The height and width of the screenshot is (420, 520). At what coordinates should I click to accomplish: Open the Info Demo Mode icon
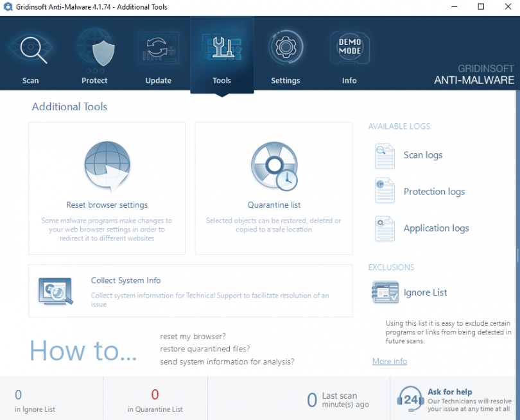coord(349,48)
